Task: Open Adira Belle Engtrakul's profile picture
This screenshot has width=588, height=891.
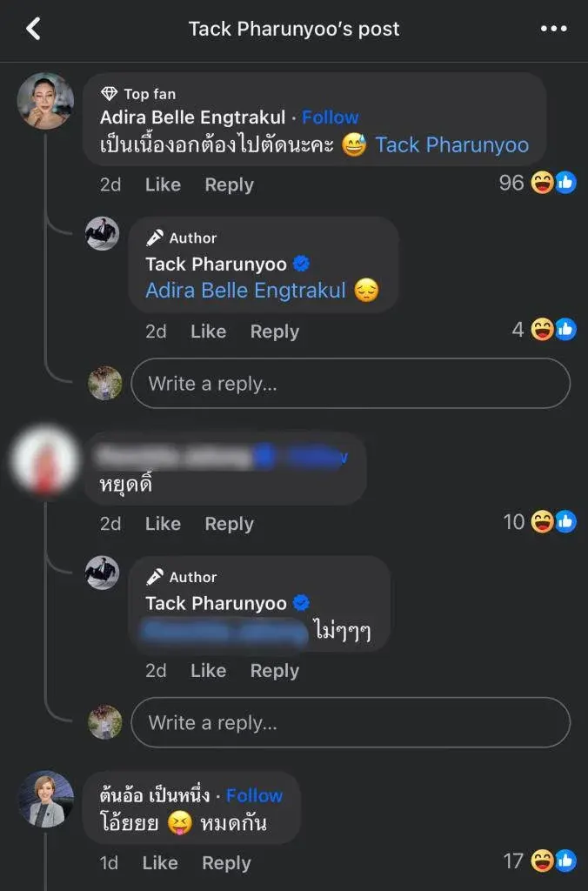Action: click(x=45, y=101)
